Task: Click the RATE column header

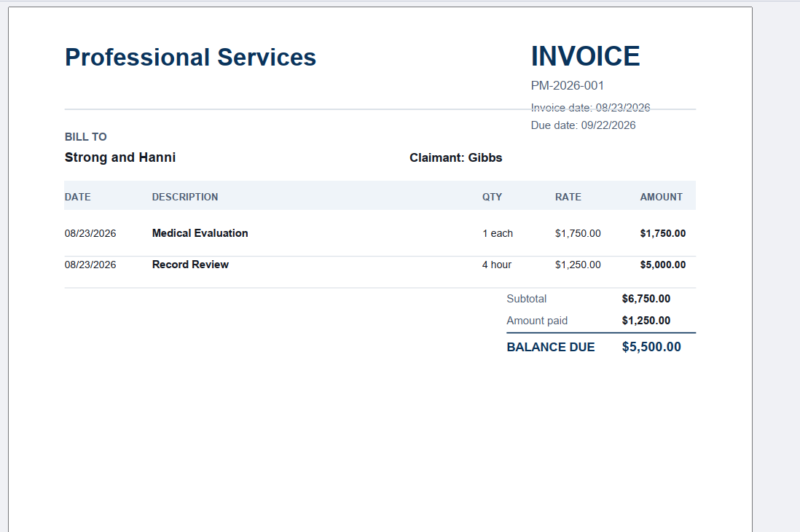Action: (x=568, y=197)
